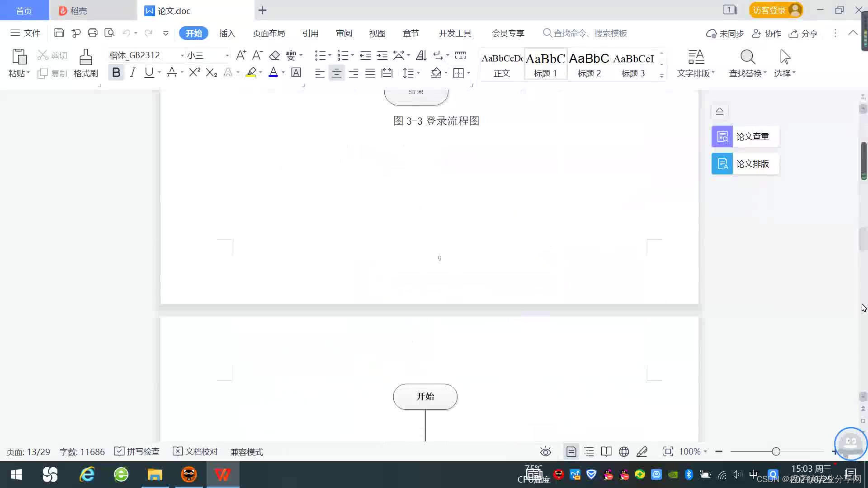Click the Increase Font Size icon
Viewport: 868px width, 488px height.
(241, 55)
